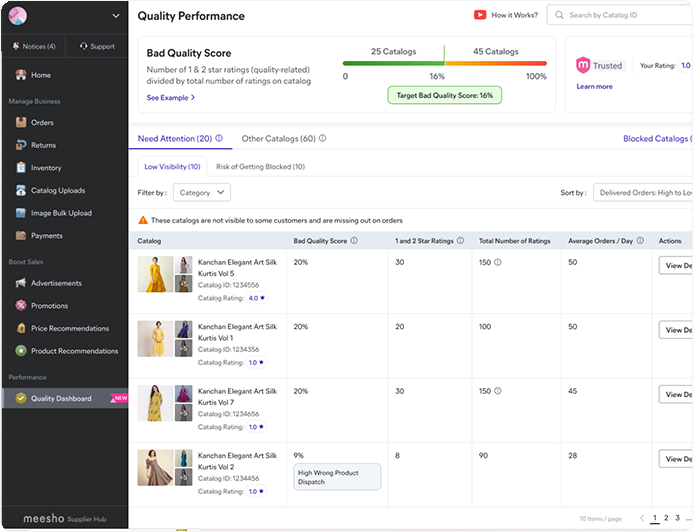Open the Inventory section
Viewport: 693px width, 532px height.
46,168
